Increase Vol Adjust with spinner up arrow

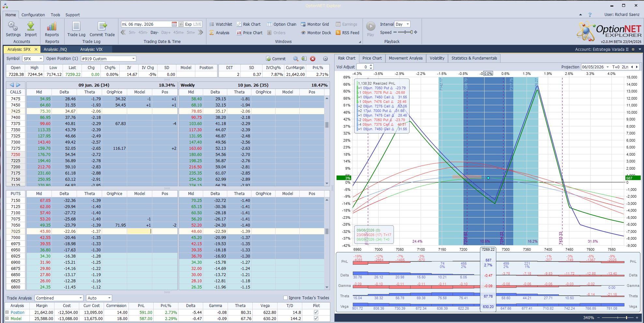[x=371, y=65]
